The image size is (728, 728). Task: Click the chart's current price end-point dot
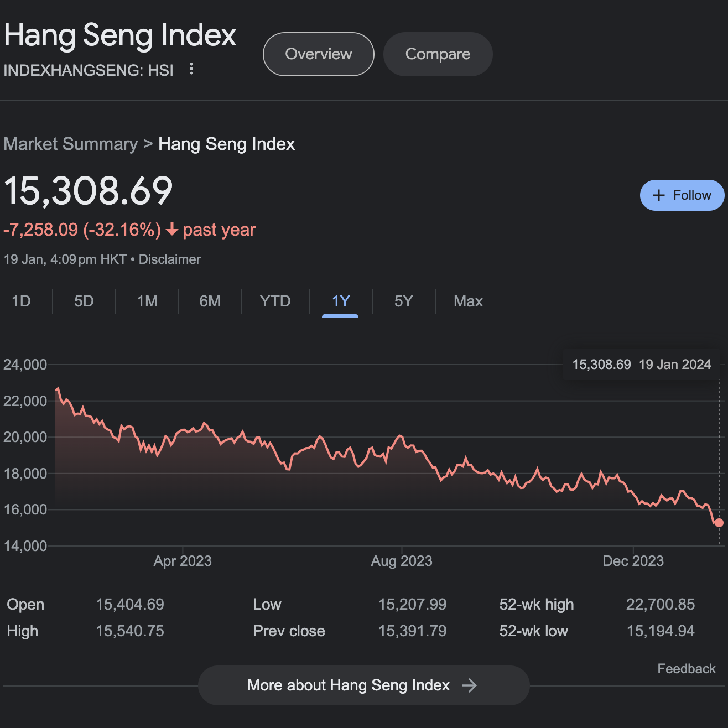pos(719,523)
